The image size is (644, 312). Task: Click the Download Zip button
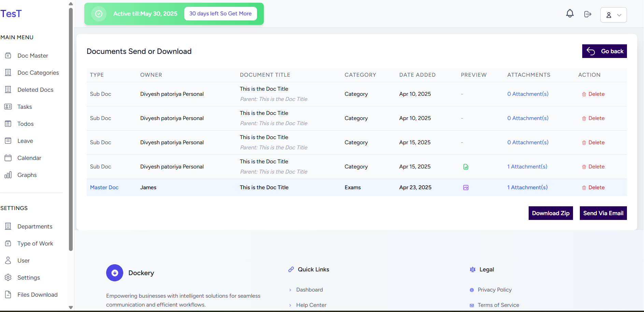click(551, 213)
